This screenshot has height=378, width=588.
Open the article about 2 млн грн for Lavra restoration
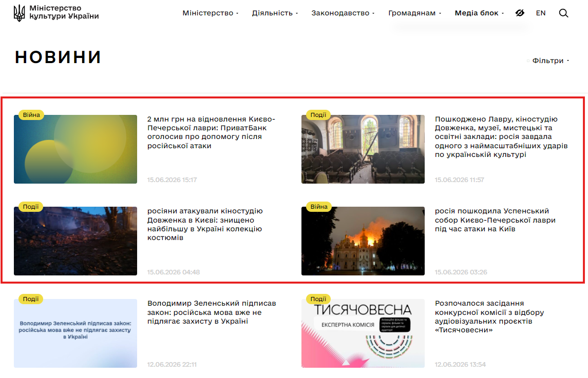pyautogui.click(x=211, y=132)
